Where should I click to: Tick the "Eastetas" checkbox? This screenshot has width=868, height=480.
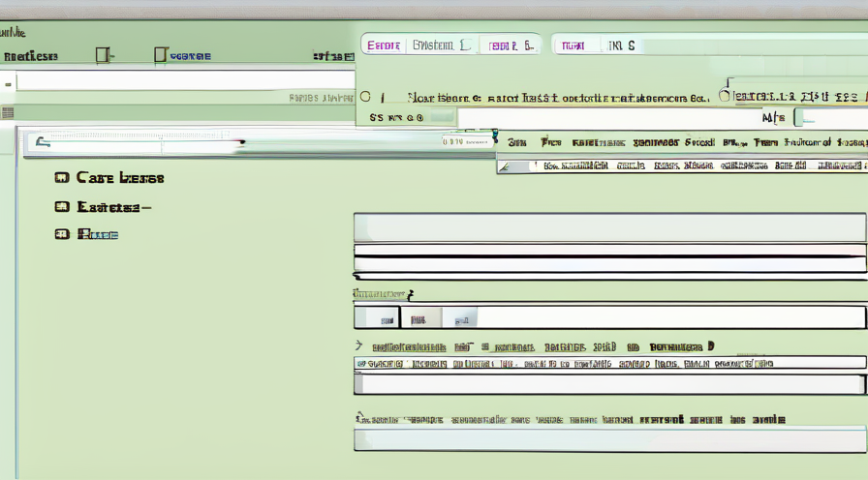[x=62, y=206]
